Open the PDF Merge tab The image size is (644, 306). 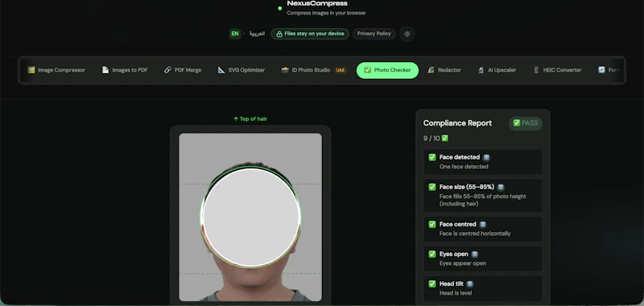click(183, 70)
